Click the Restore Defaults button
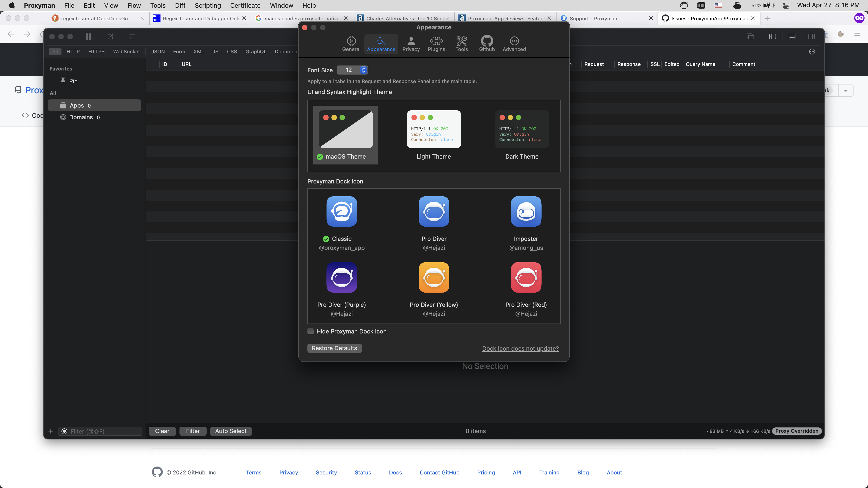Image resolution: width=868 pixels, height=488 pixels. (334, 348)
